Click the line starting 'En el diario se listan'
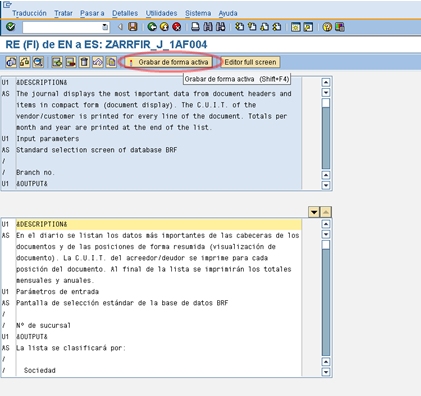The image size is (421, 396). (x=158, y=236)
